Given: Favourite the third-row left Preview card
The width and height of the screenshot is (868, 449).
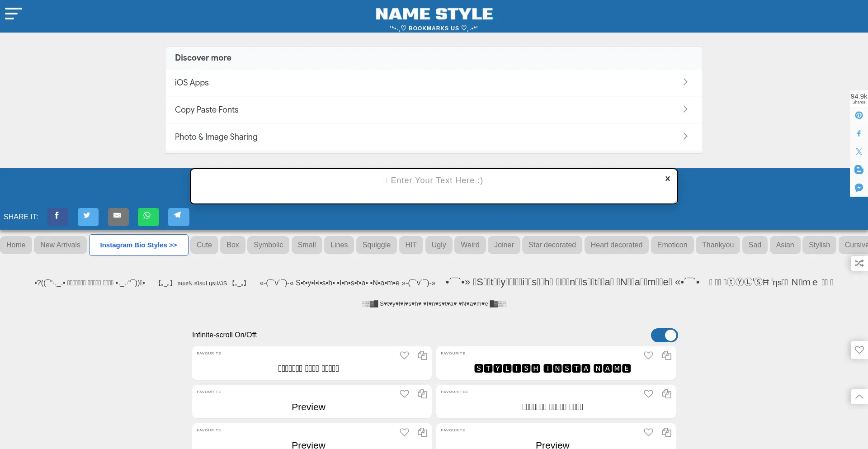Looking at the screenshot, I should 404,432.
